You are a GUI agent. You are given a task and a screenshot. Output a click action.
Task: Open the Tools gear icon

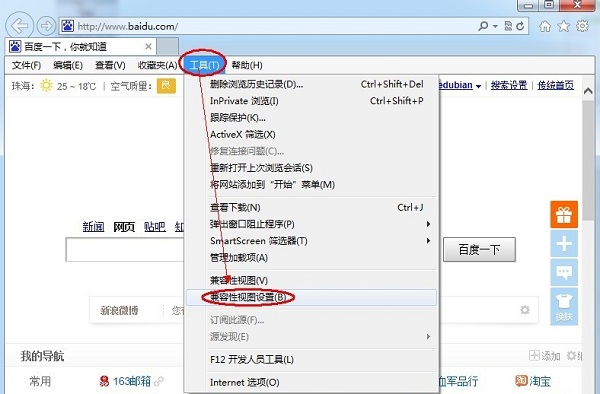pyautogui.click(x=582, y=26)
